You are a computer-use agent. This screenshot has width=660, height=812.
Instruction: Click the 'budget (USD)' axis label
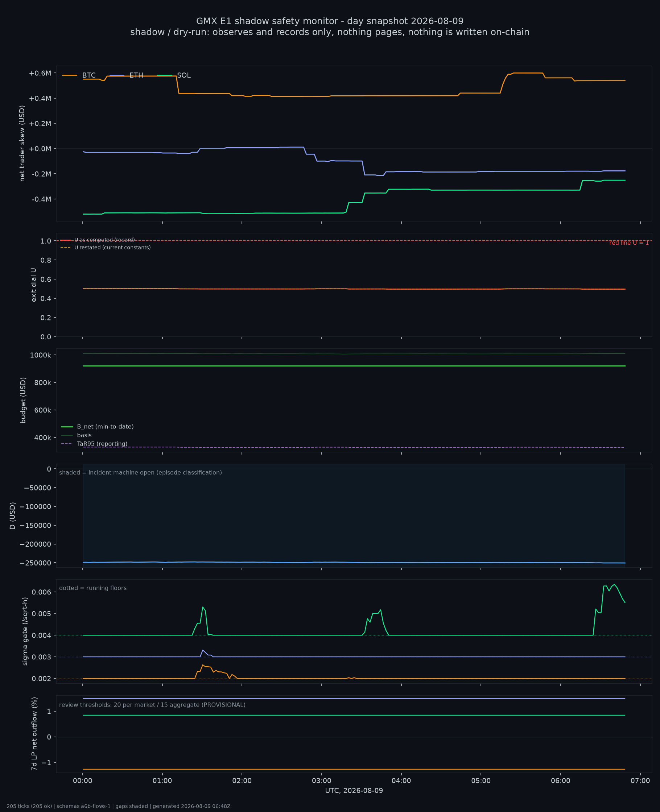click(23, 400)
